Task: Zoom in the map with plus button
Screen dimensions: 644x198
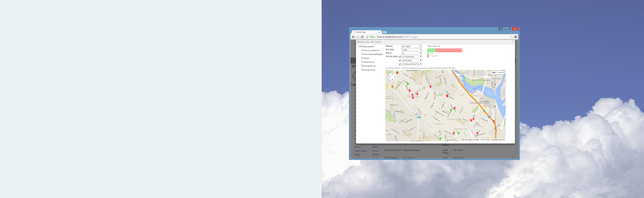Action: coord(392,93)
